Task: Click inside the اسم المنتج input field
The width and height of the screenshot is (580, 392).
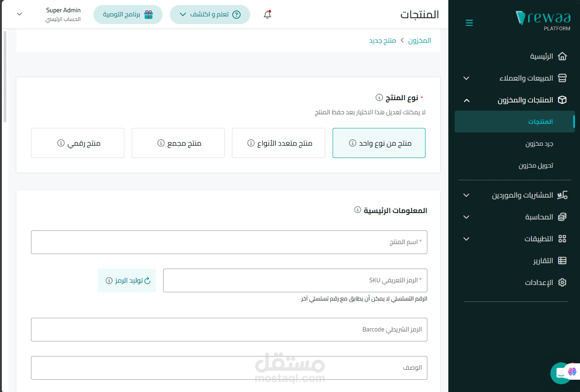Action: [x=229, y=242]
